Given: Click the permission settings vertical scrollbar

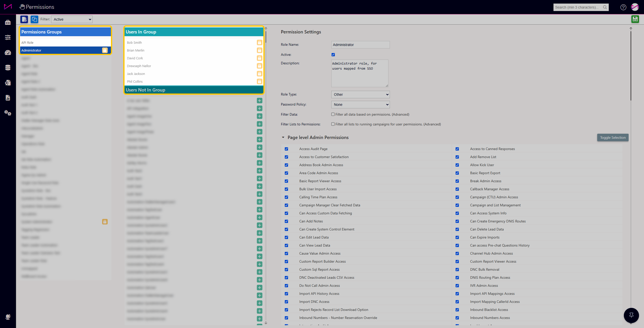Looking at the screenshot, I should pyautogui.click(x=631, y=65).
